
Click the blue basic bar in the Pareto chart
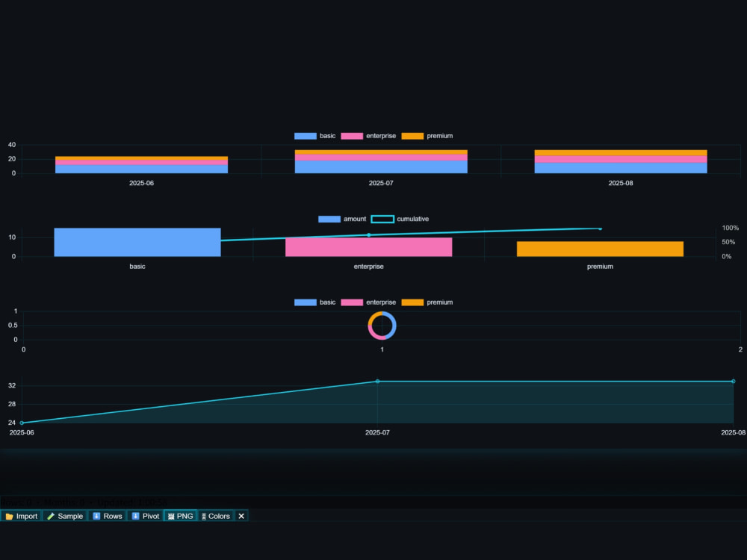137,243
